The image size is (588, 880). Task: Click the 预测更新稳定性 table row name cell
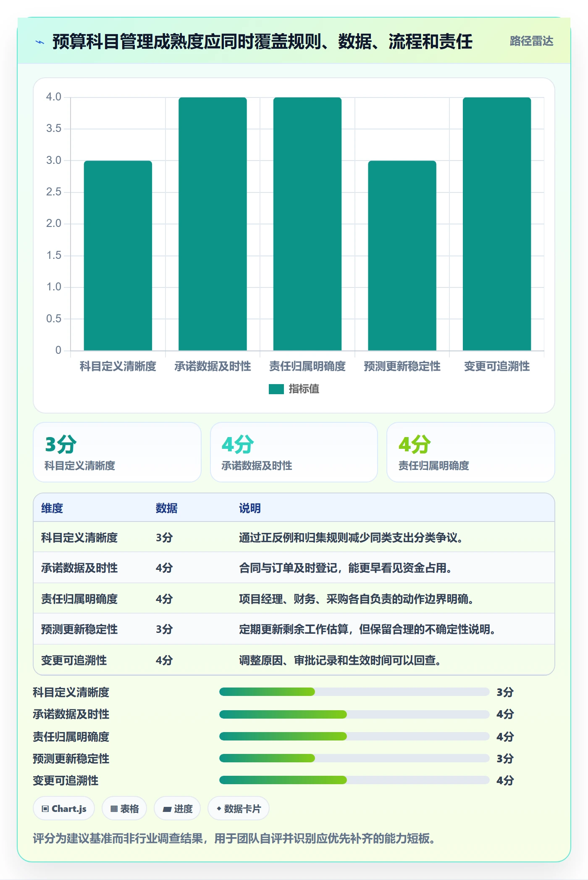click(79, 630)
